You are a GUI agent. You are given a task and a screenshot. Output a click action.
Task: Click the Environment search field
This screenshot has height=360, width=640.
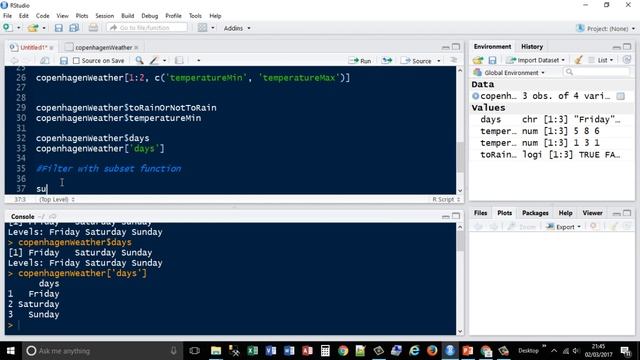[x=597, y=72]
